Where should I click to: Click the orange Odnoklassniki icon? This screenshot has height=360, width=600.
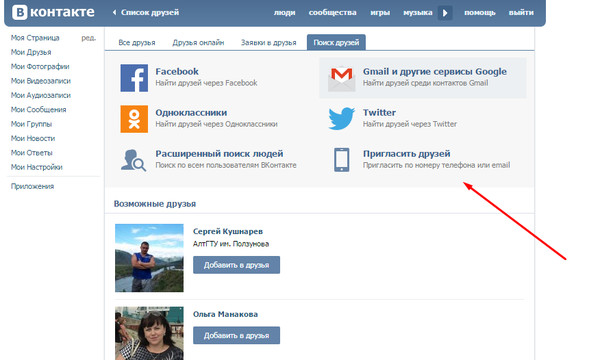pyautogui.click(x=134, y=119)
